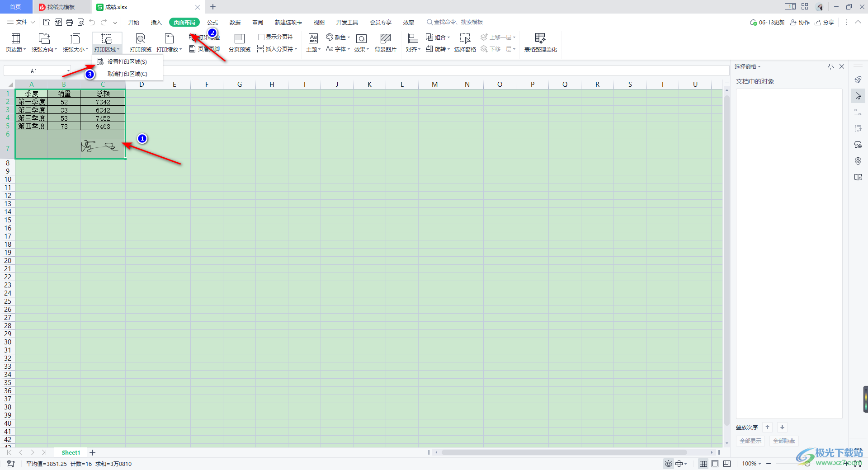This screenshot has height=470, width=868.
Task: Select 取消打印区域(C) menu item
Action: point(127,74)
